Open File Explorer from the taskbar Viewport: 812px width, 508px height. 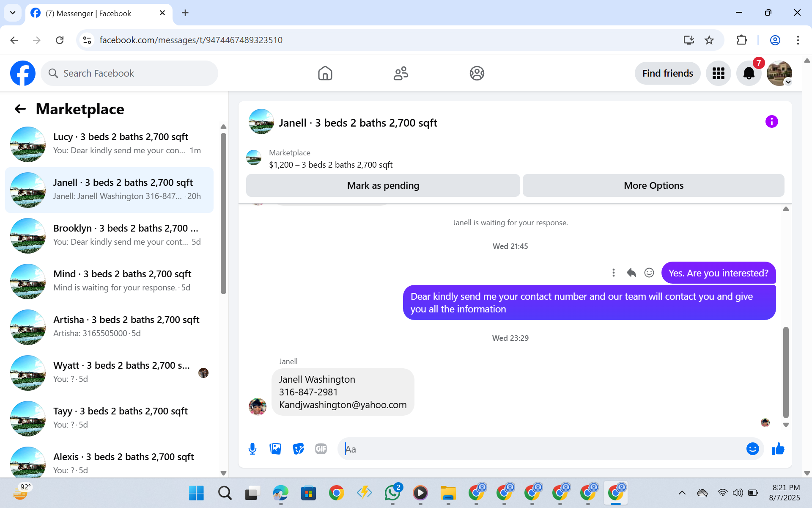pyautogui.click(x=448, y=493)
